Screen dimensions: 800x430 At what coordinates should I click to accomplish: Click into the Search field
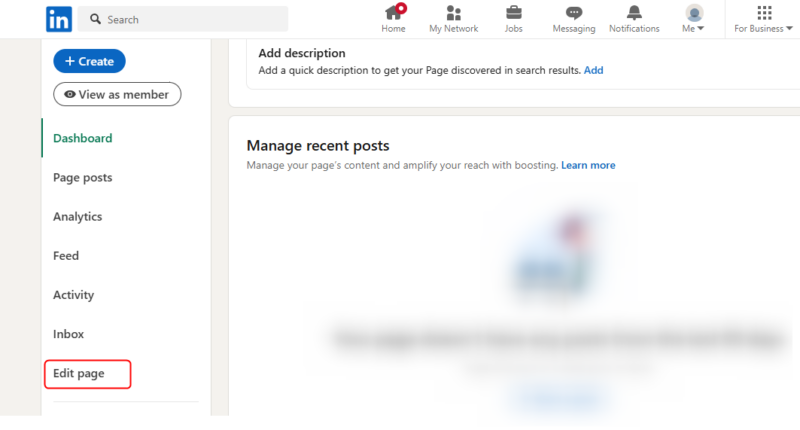(183, 19)
